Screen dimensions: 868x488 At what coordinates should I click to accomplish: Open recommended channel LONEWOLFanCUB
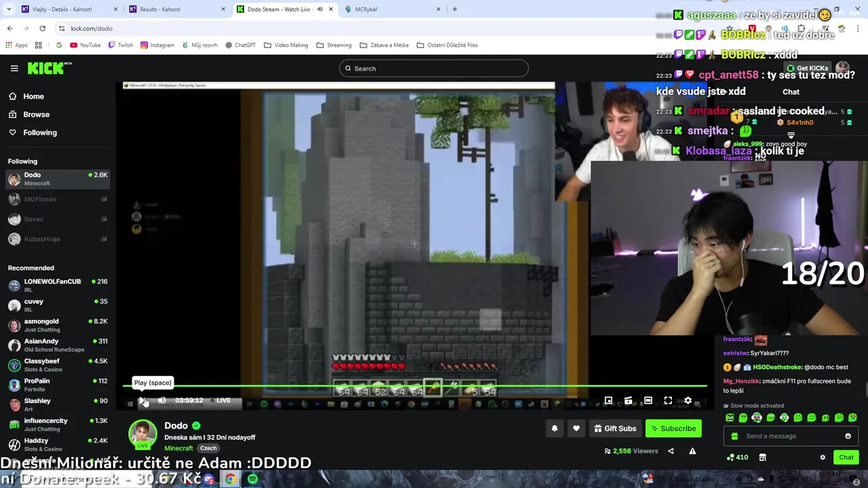58,285
